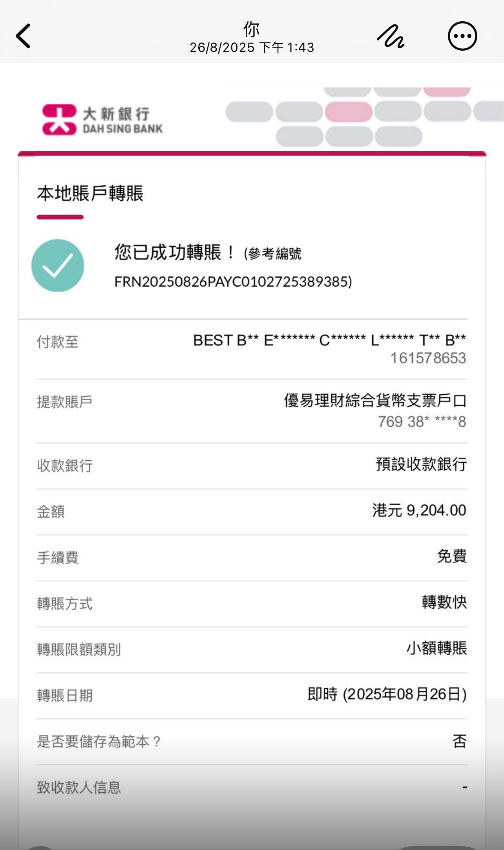The width and height of the screenshot is (504, 850).
Task: Select reference number FRN20250826PAYC0102725389385
Action: [x=233, y=282]
